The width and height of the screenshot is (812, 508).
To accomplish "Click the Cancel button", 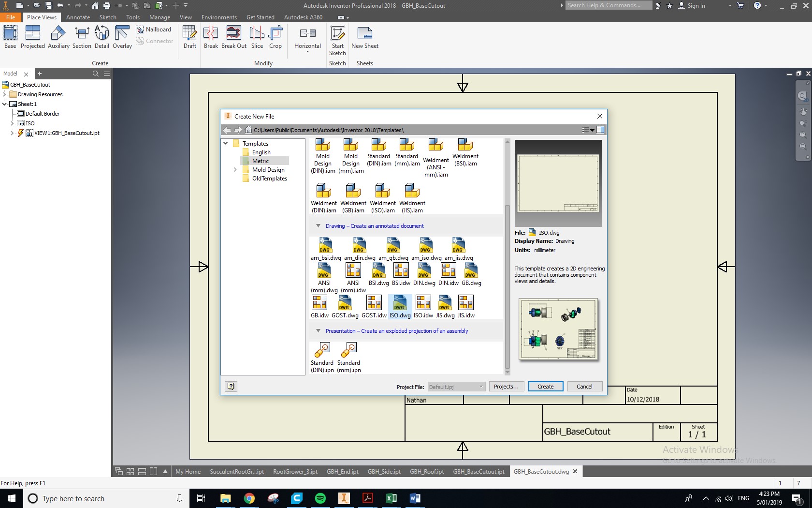I will pyautogui.click(x=584, y=387).
